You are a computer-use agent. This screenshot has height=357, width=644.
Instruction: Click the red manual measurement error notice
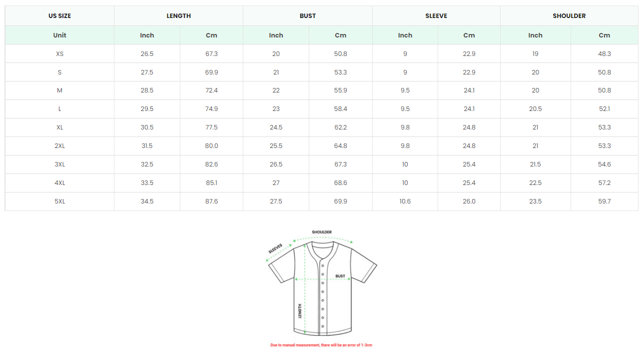pos(321,345)
